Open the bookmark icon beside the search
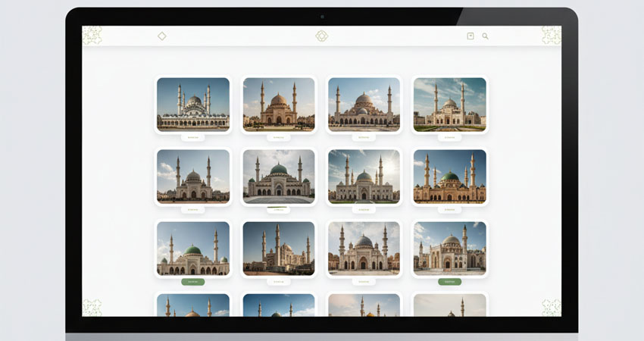The width and height of the screenshot is (644, 341). [470, 36]
